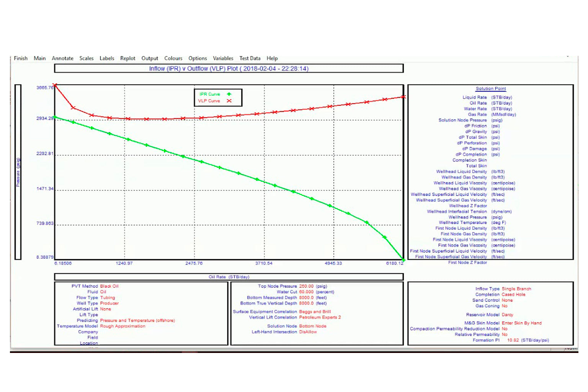
Task: Click the Solution Point heading
Action: coord(491,88)
